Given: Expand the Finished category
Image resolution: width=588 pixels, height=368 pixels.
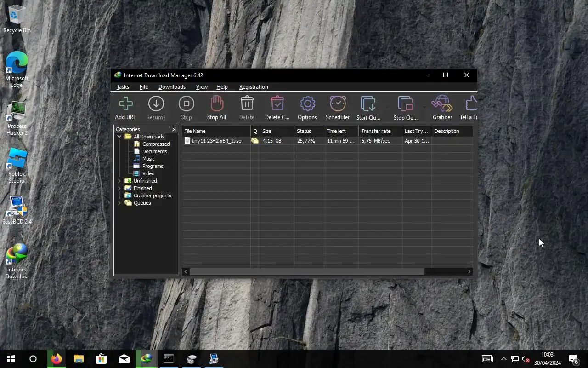Looking at the screenshot, I should point(119,188).
